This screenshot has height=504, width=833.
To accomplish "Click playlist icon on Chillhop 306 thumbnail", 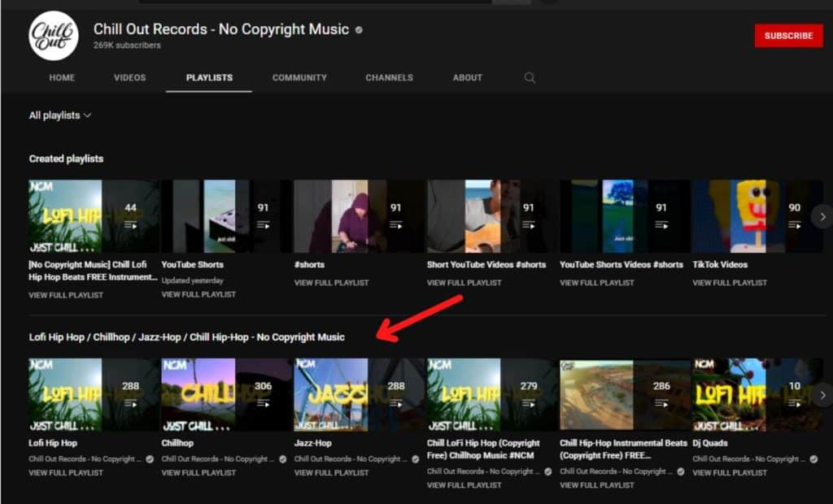I will (x=263, y=404).
